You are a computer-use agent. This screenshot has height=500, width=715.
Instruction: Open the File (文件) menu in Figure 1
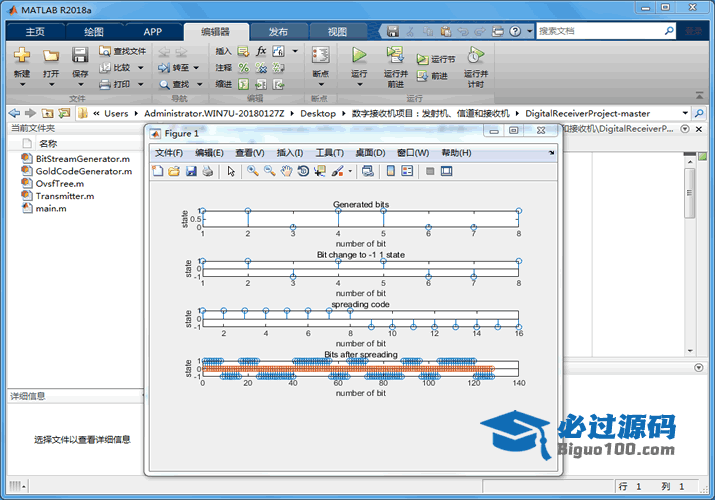169,153
